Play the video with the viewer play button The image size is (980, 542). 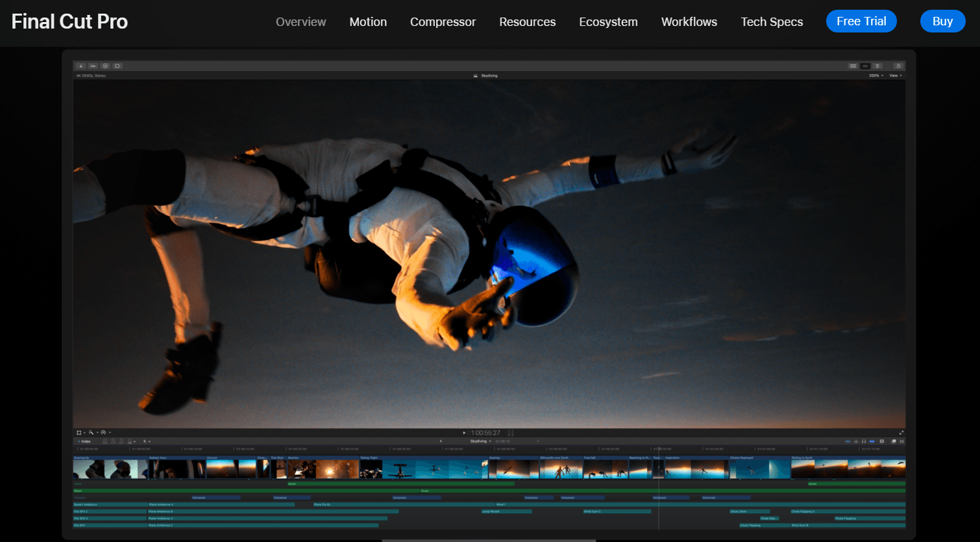[464, 432]
